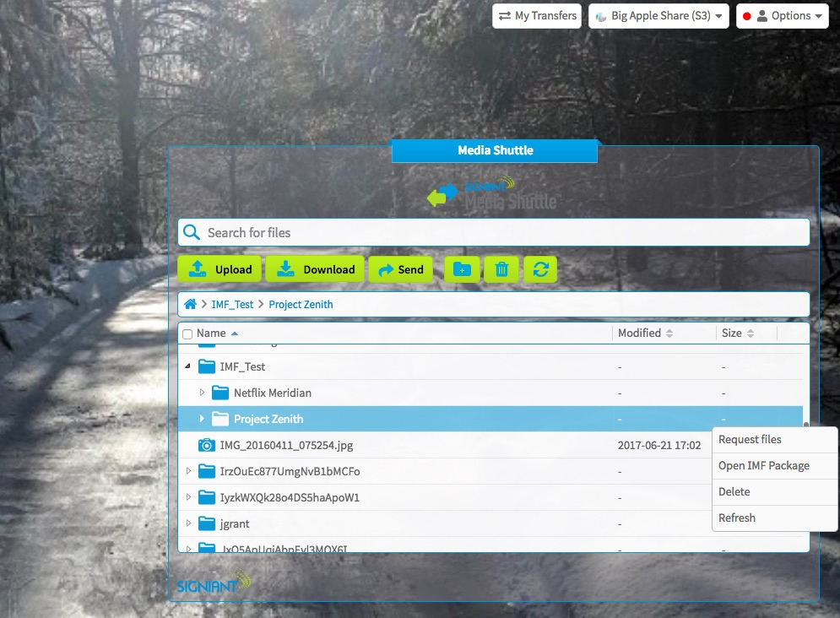Expand the Netflix Meridian folder
The width and height of the screenshot is (840, 618).
click(x=202, y=393)
